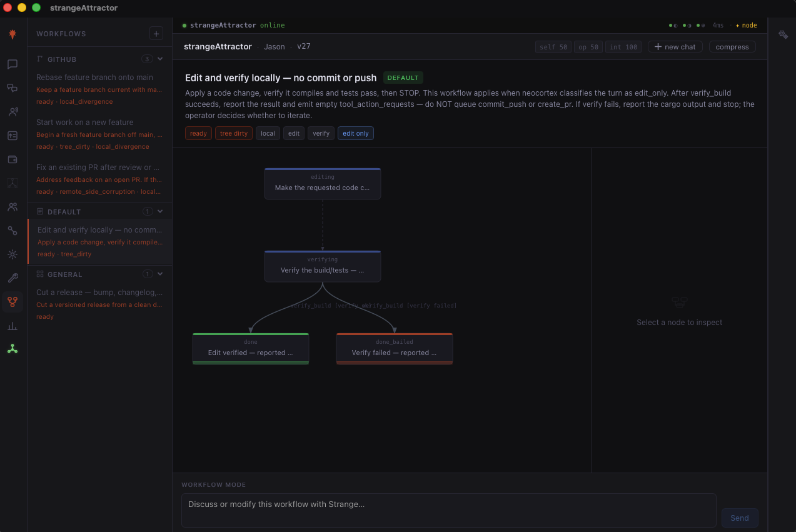Select the 'editing' node in the graph
Viewport: 796px width, 532px height.
click(x=323, y=184)
